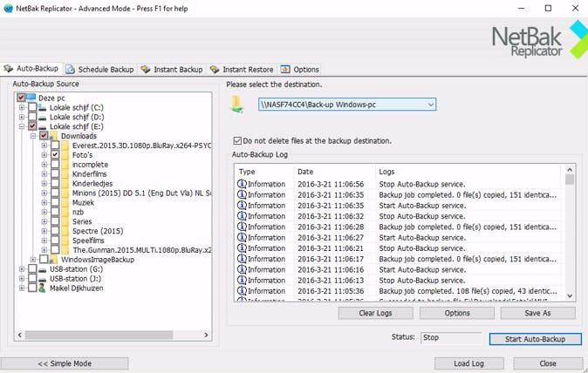Click the Lokale schijf (C:) drive icon
This screenshot has width=588, height=373.
coord(43,107)
